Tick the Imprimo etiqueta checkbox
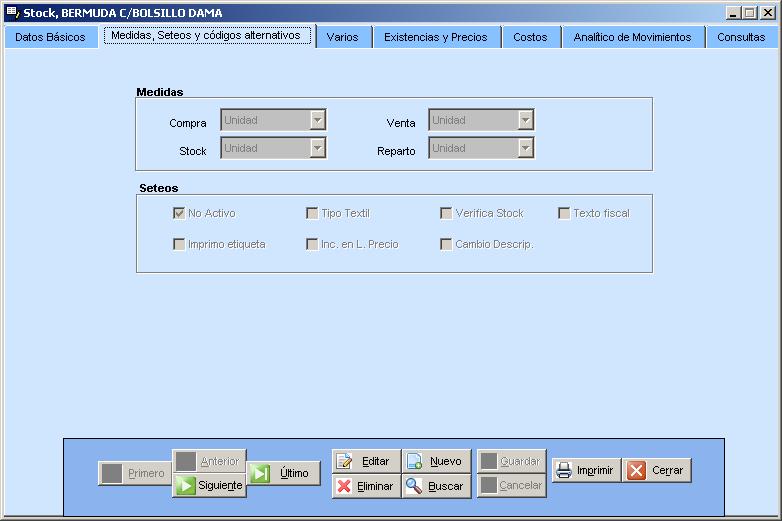 click(x=179, y=244)
